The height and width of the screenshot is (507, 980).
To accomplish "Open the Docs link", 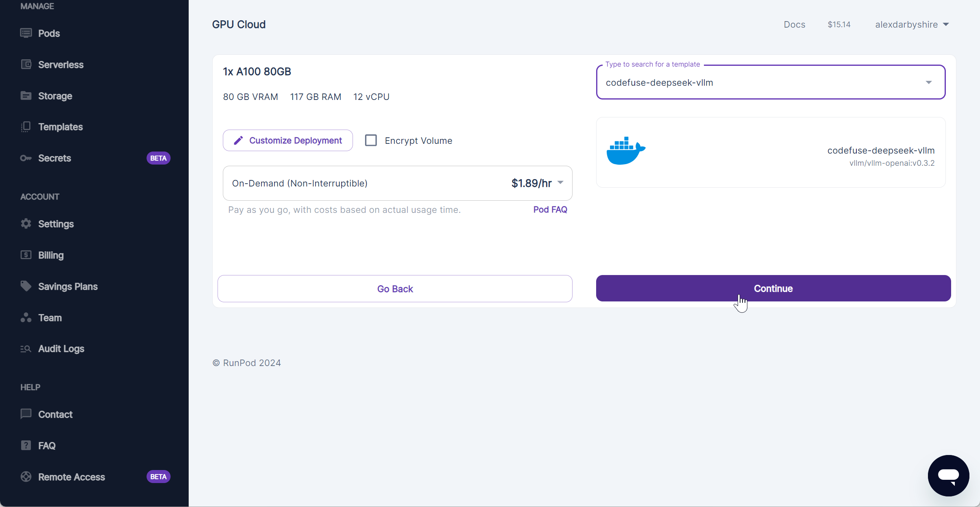I will click(x=795, y=25).
